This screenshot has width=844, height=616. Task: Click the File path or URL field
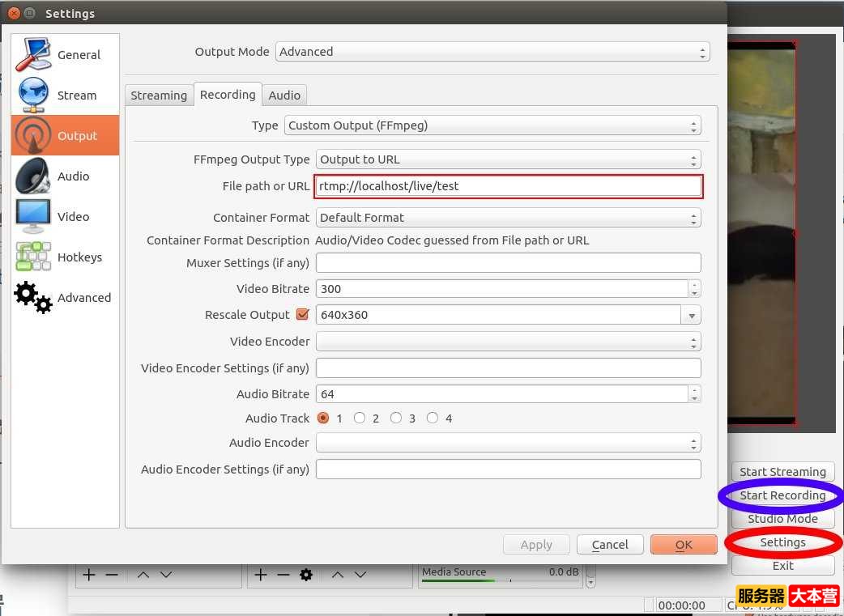click(509, 186)
